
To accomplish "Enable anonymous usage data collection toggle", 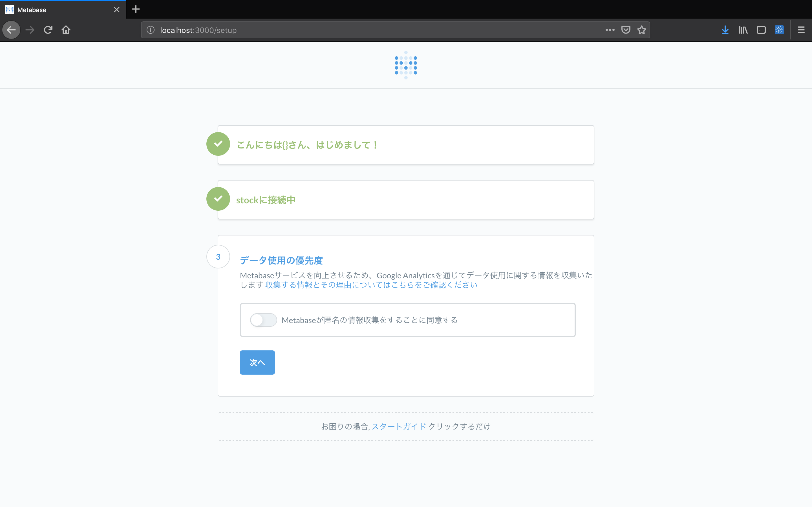I will [x=263, y=320].
